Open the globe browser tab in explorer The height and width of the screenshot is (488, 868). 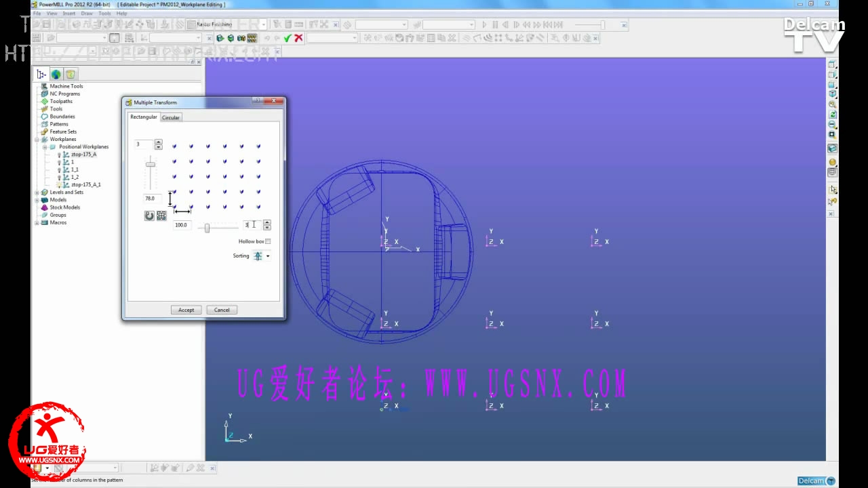pos(56,75)
